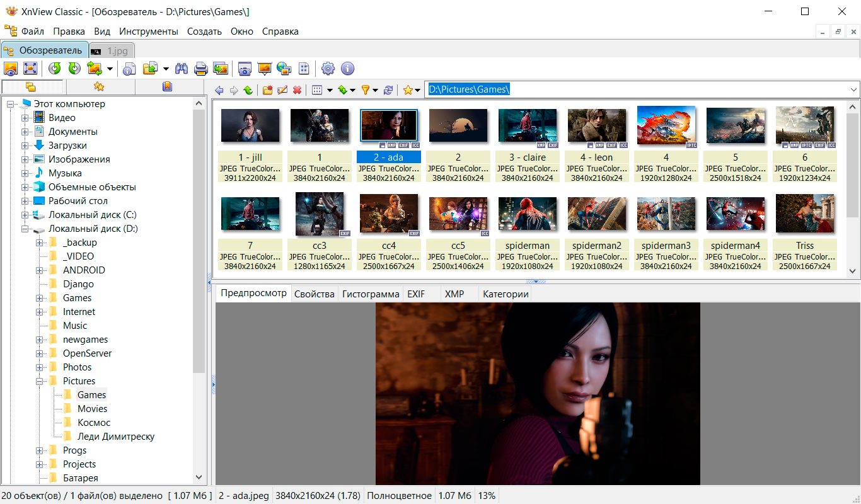Go up one folder level

click(248, 90)
